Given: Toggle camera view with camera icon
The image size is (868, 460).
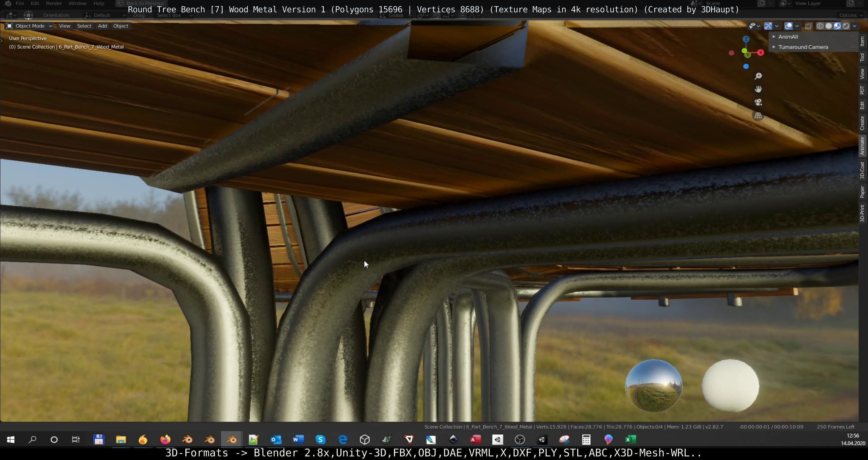Looking at the screenshot, I should [758, 102].
